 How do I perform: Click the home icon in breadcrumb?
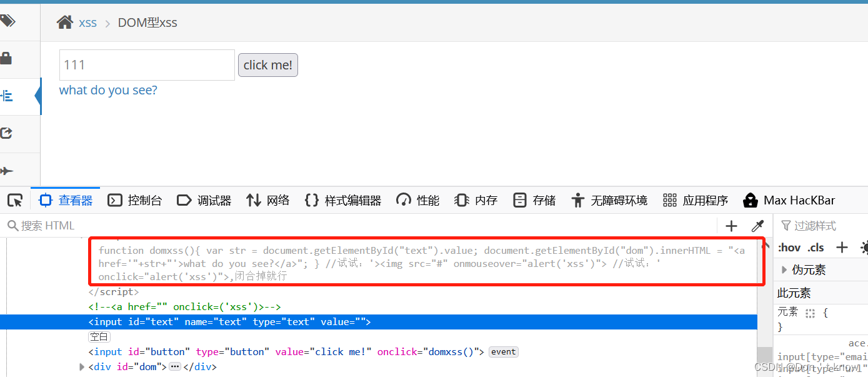(64, 23)
